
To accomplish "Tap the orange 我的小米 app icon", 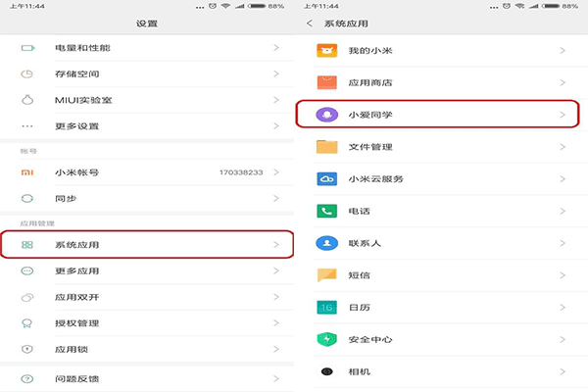I will click(327, 50).
